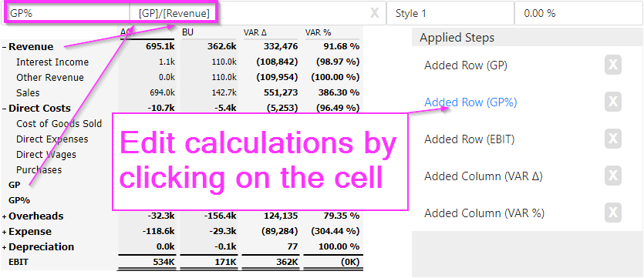The width and height of the screenshot is (644, 278).
Task: Click the GP% calculated row label
Action: [19, 200]
